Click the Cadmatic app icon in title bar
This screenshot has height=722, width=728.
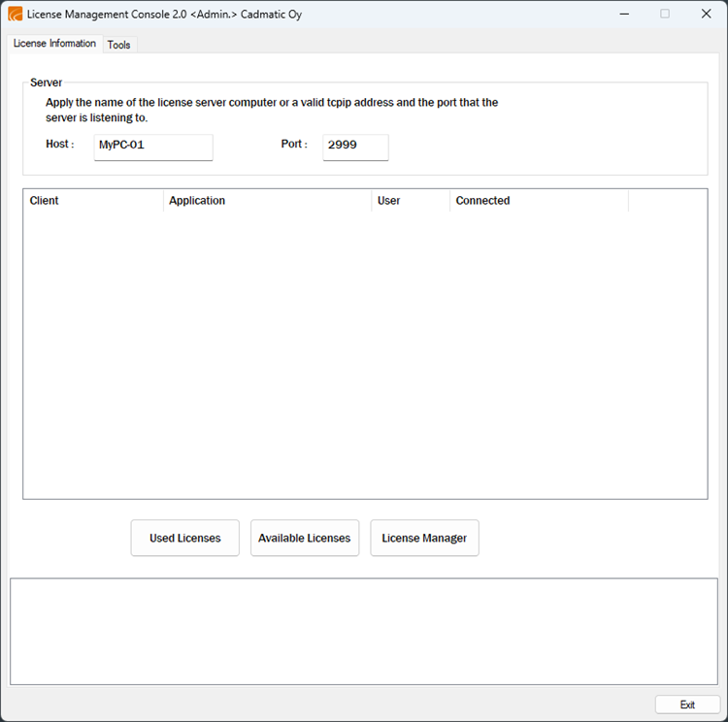tap(15, 15)
